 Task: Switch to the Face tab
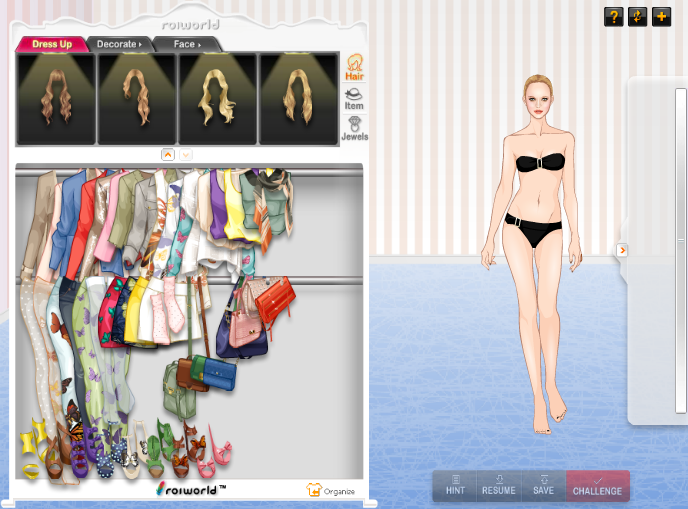188,44
